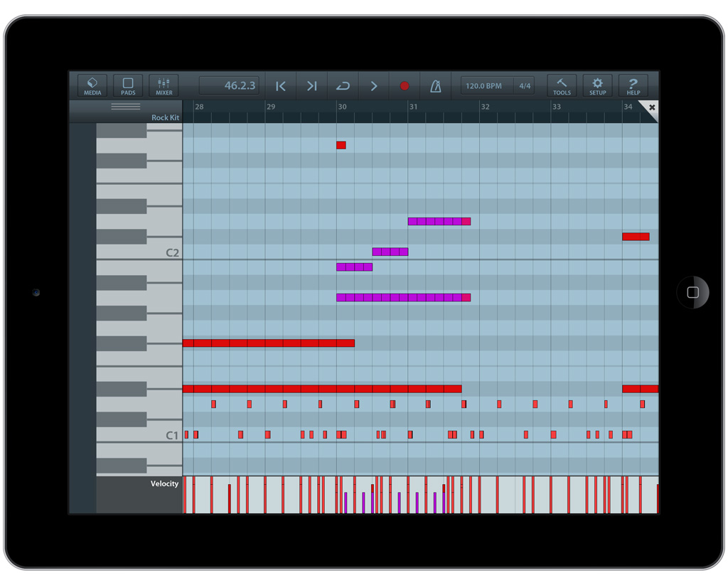Screen dimensions: 728x585
Task: Open the 4/4 time signature selector
Action: [524, 85]
